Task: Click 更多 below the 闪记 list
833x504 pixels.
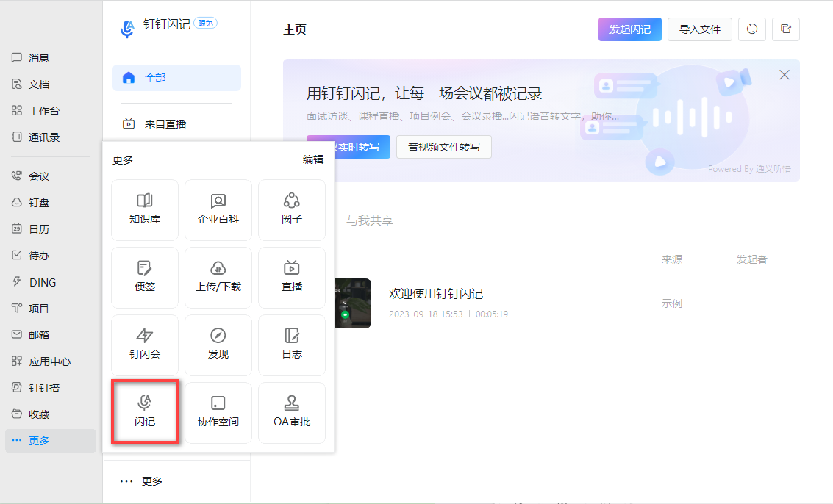Action: [x=141, y=481]
